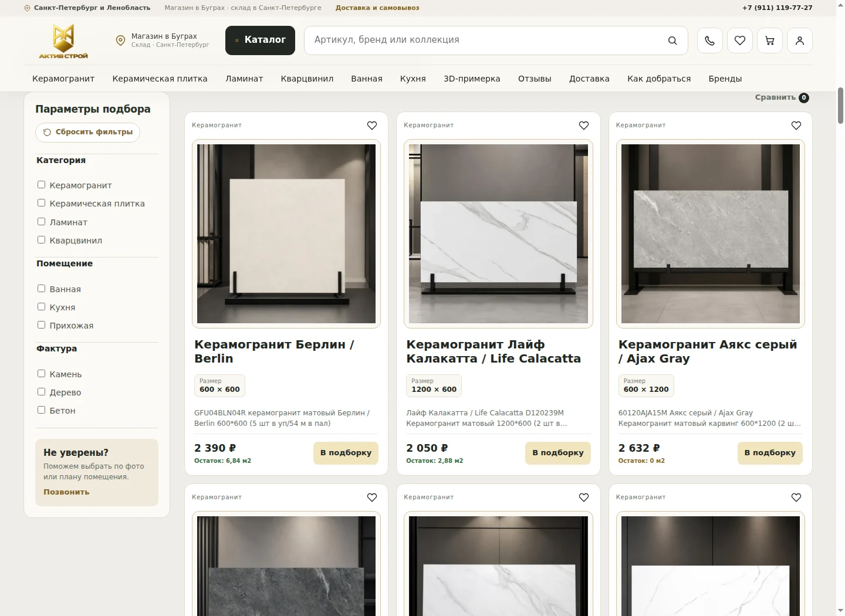Add Берлин / Berlin tile to favorites
Image resolution: width=845 pixels, height=616 pixels.
(x=372, y=126)
